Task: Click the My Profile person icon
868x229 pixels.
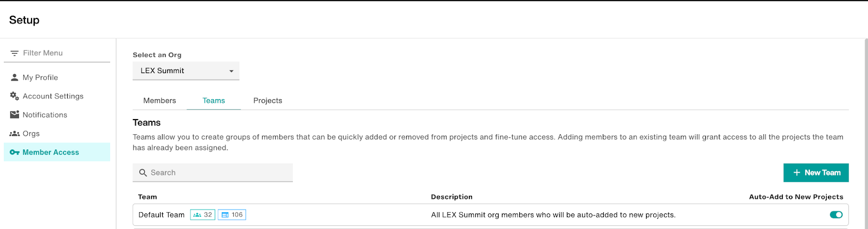Action: click(15, 77)
